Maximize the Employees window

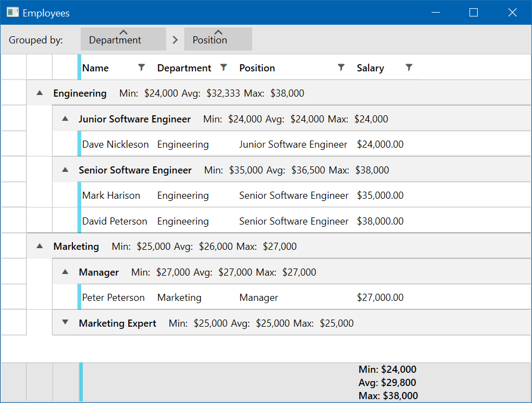[474, 13]
